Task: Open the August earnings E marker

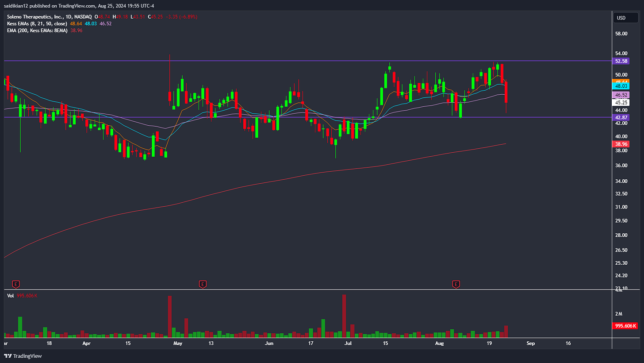Action: tap(456, 283)
